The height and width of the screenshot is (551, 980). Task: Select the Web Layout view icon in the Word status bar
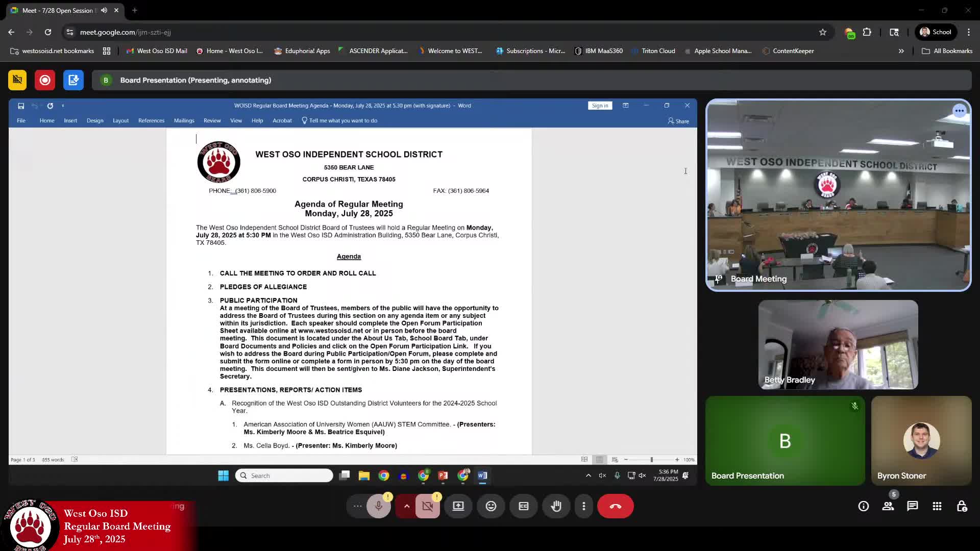tap(615, 460)
